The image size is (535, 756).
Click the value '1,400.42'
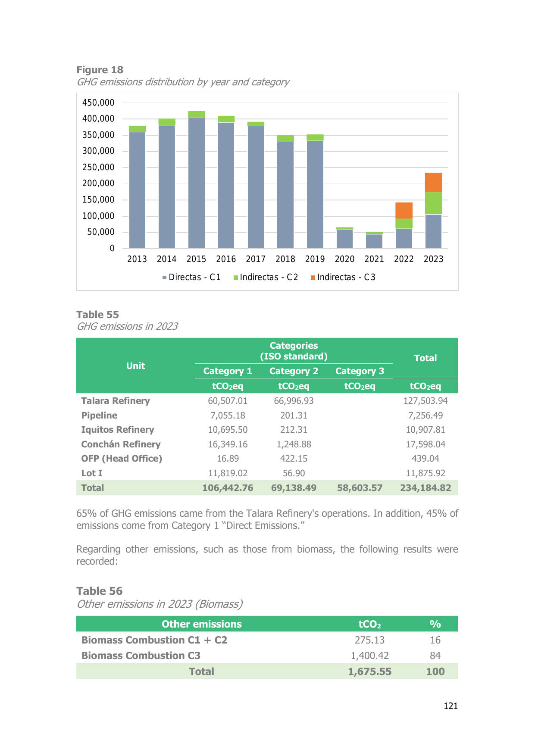(370, 656)
